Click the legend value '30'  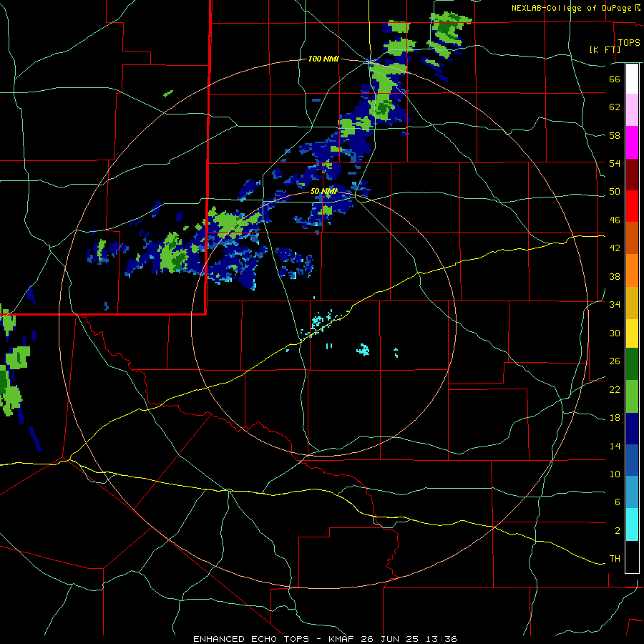[x=615, y=333]
